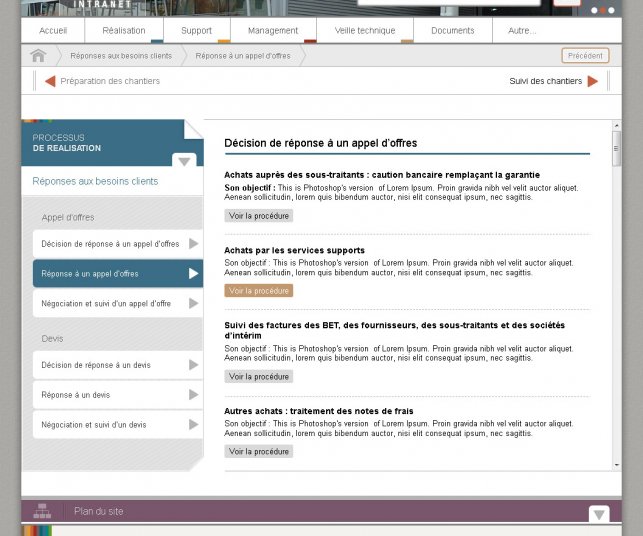Screen dimensions: 643x536
Task: Go to Suivi des chantiers
Action: (545, 81)
